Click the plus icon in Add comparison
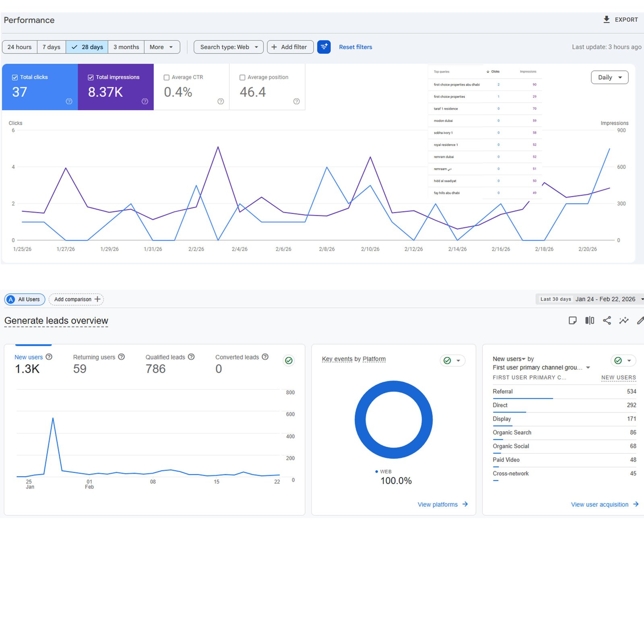Image resolution: width=644 pixels, height=644 pixels. click(97, 299)
